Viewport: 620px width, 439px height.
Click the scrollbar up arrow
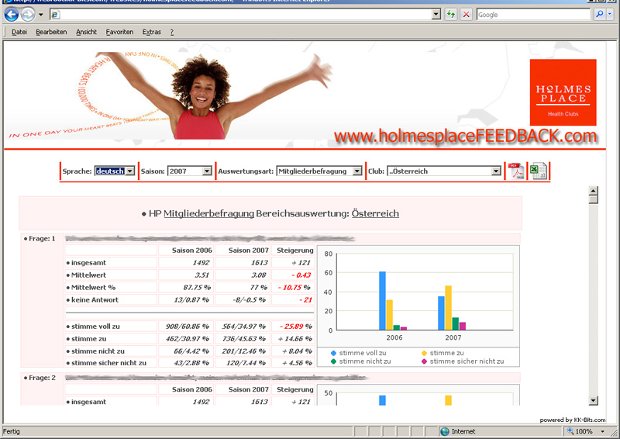593,191
